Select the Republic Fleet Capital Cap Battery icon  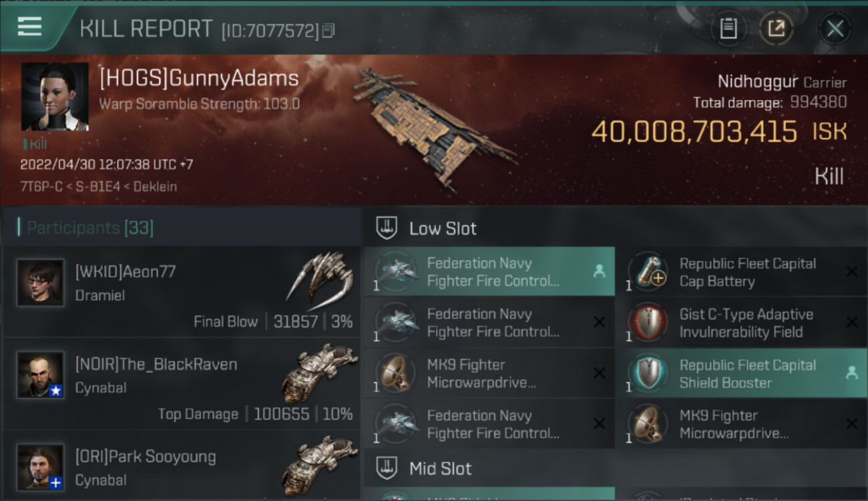[647, 272]
